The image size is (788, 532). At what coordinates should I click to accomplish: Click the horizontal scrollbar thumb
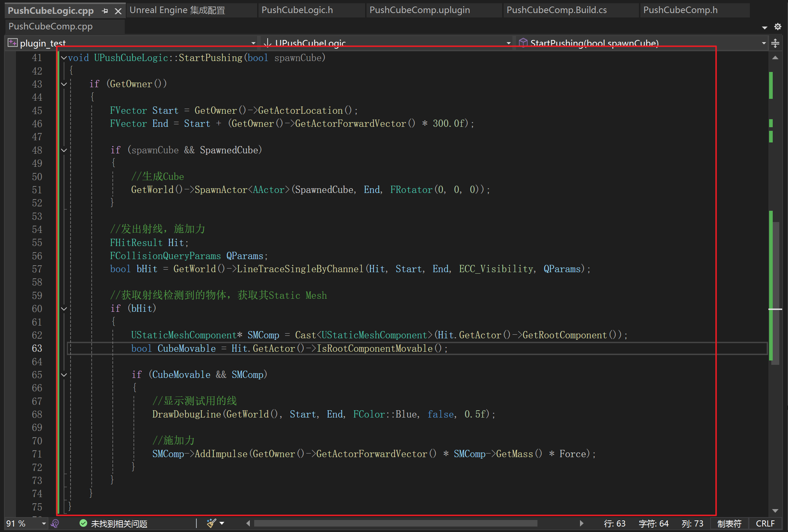tap(395, 523)
